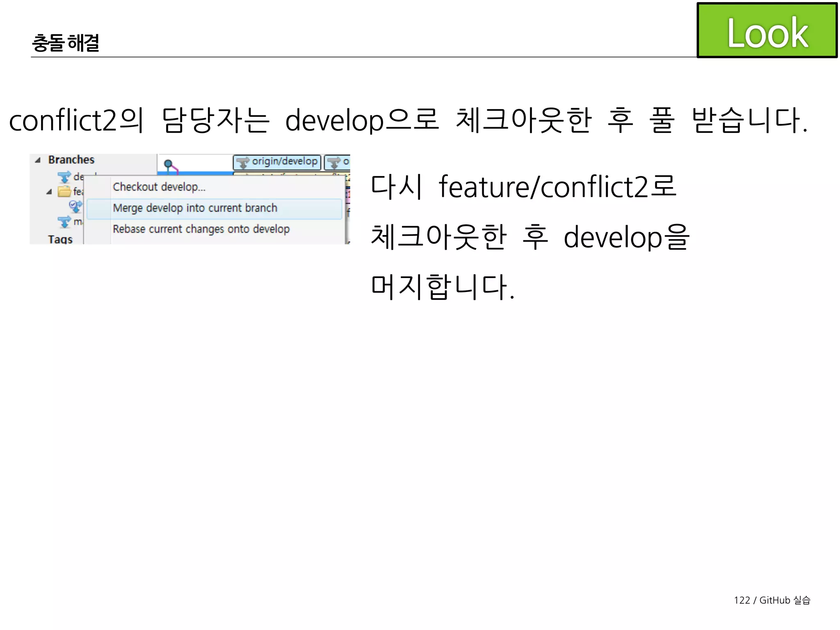Select the checked-out branch icon under feature
The height and width of the screenshot is (630, 840).
(75, 206)
